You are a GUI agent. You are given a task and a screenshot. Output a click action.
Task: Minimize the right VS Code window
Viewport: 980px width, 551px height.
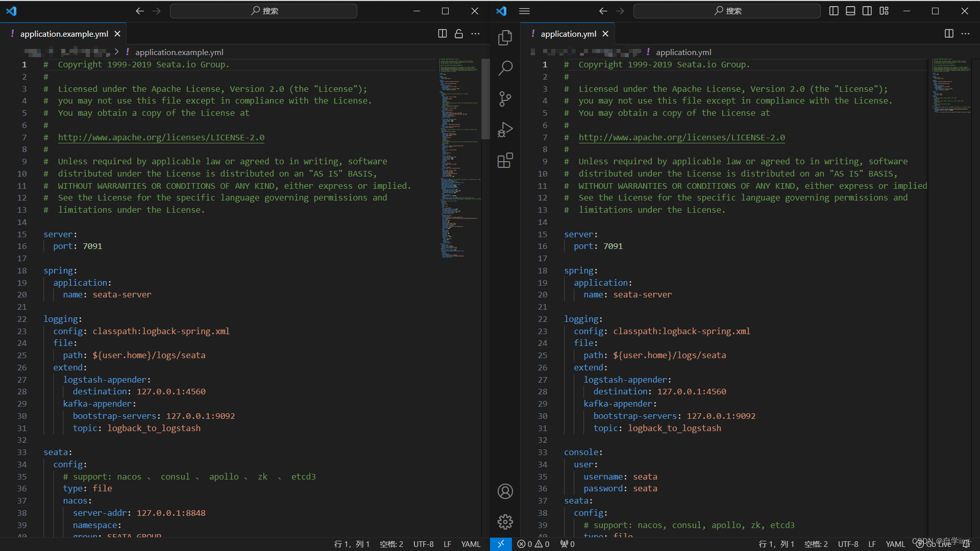[x=906, y=11]
